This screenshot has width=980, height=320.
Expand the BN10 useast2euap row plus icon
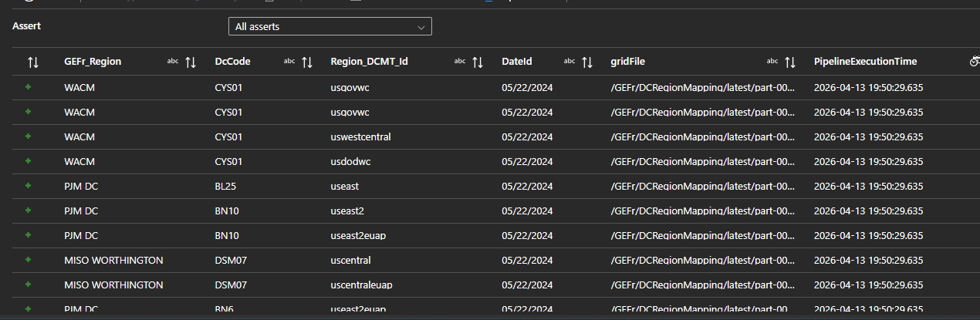(x=29, y=235)
